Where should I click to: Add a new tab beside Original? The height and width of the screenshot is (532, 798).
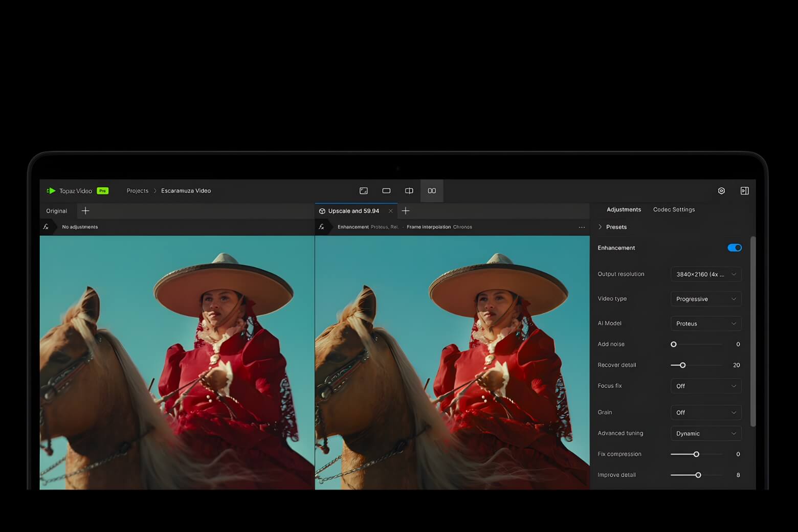click(85, 211)
